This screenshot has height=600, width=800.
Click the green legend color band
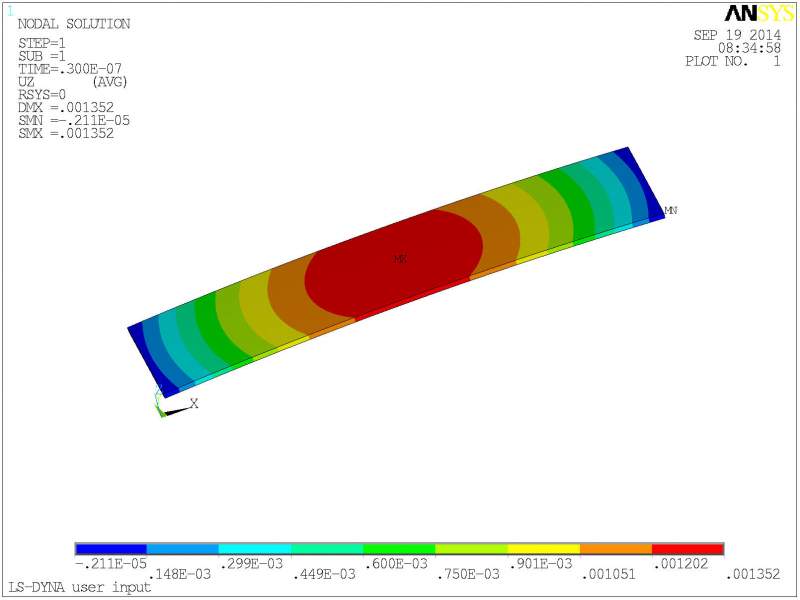coord(399,549)
